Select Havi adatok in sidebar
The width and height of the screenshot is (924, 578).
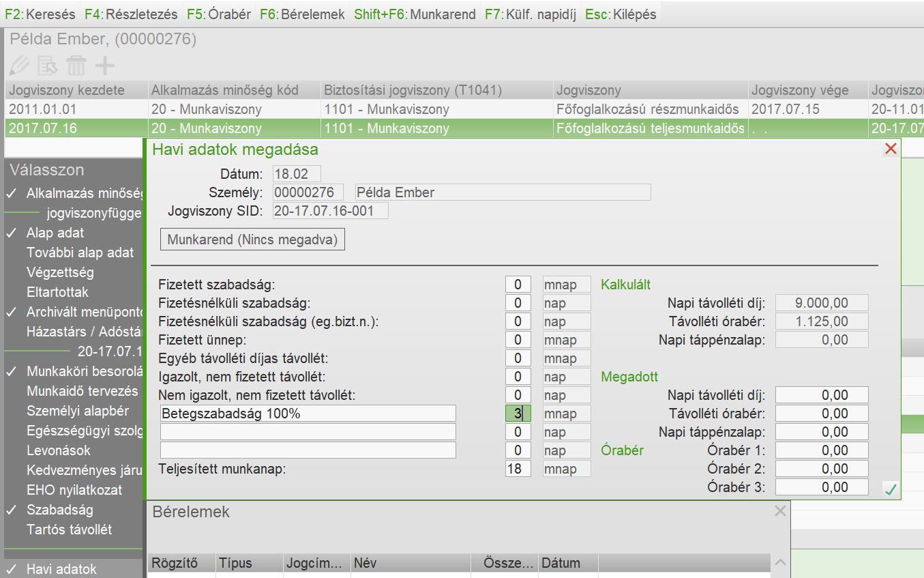61,569
